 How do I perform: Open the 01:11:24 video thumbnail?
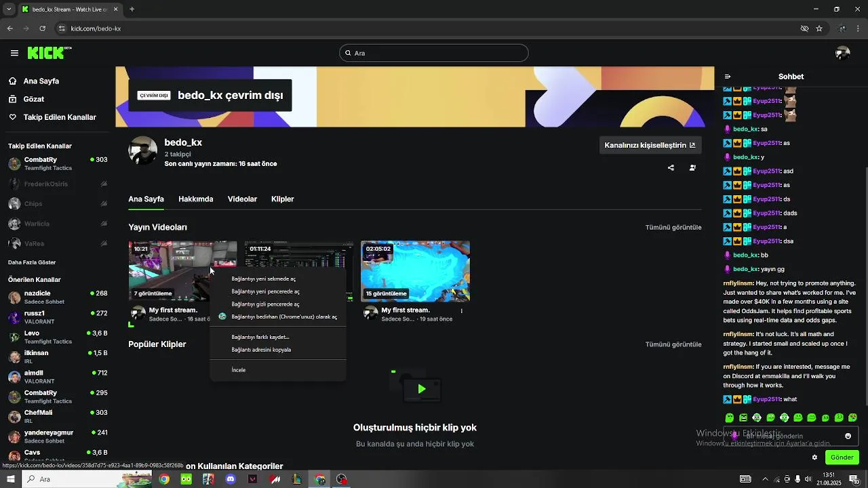[x=298, y=254]
